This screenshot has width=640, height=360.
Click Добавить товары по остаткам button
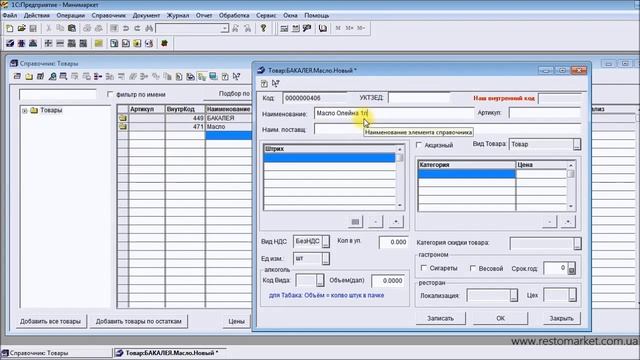click(x=139, y=321)
